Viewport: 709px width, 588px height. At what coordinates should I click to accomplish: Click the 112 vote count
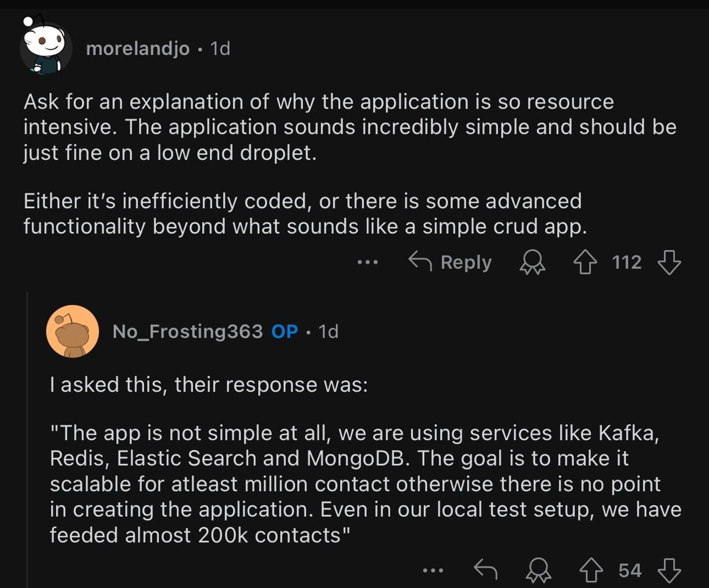pos(626,262)
